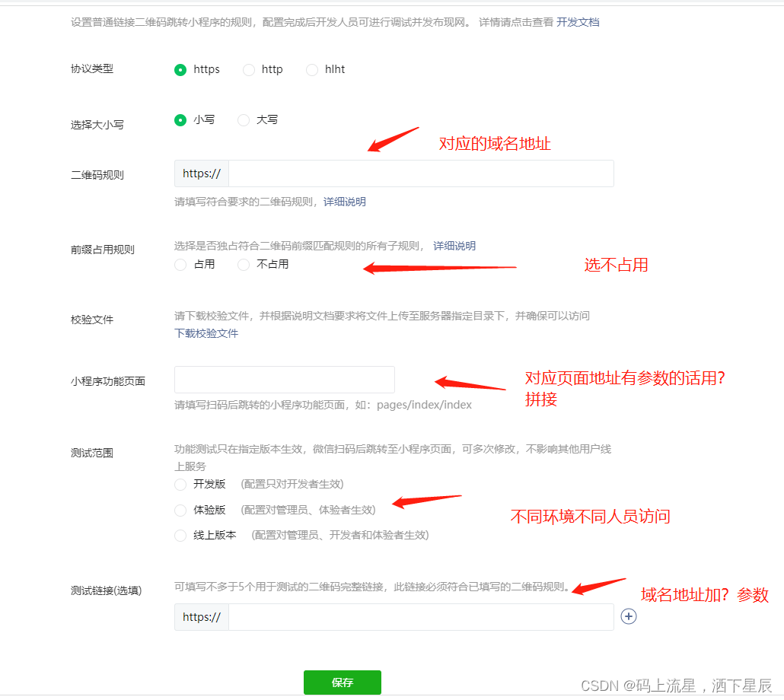
Task: Choose 小写 lowercase option
Action: click(x=180, y=119)
